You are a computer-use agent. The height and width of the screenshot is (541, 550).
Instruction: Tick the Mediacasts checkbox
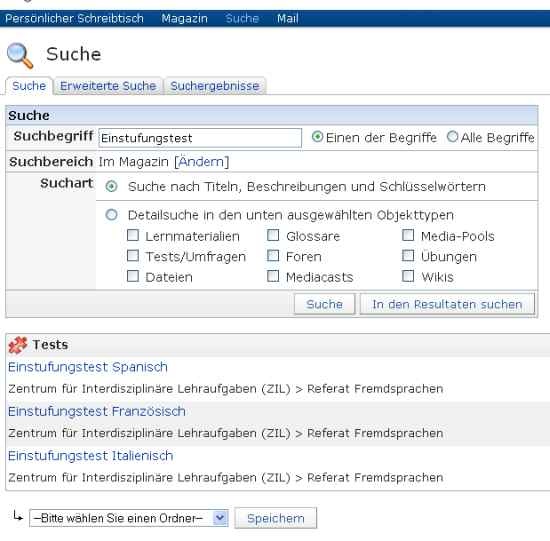pyautogui.click(x=273, y=276)
